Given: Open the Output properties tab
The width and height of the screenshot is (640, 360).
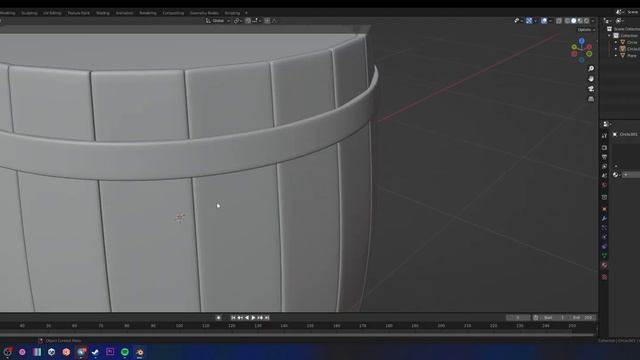Looking at the screenshot, I should [604, 157].
